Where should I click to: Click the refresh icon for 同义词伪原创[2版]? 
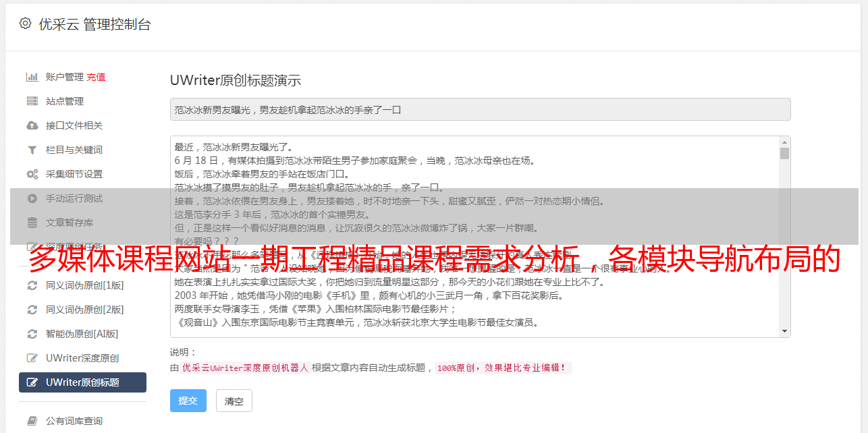click(x=32, y=310)
